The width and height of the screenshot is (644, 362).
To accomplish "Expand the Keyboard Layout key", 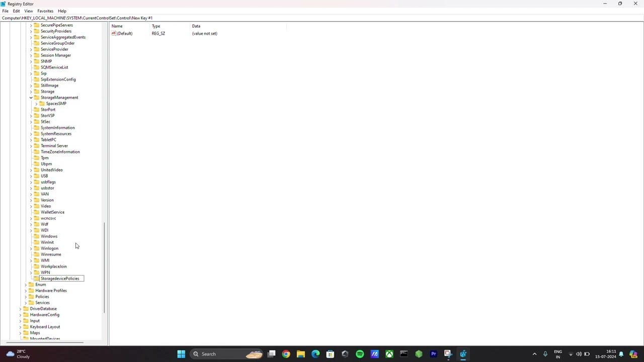I will (x=20, y=327).
